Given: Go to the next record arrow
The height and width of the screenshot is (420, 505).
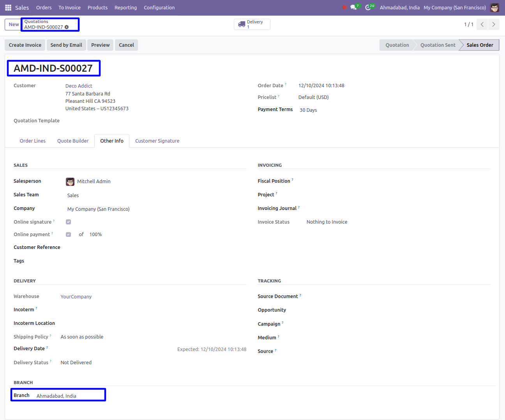Looking at the screenshot, I should click(x=494, y=25).
